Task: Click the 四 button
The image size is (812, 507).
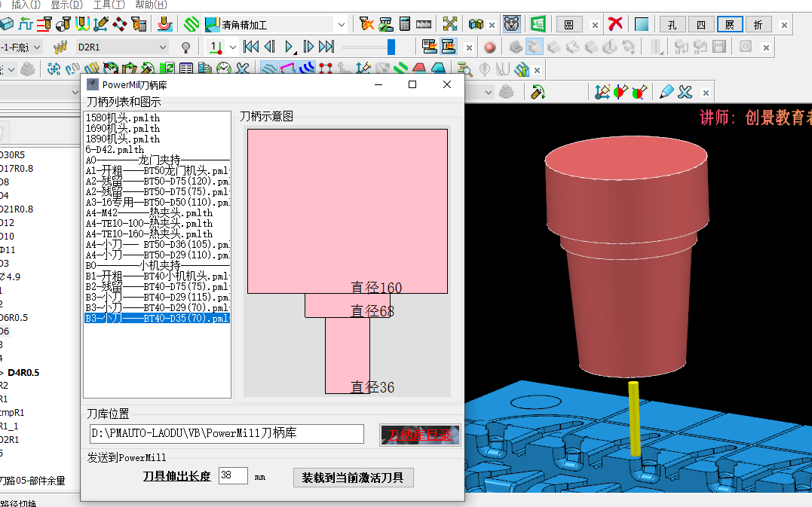Action: tap(701, 25)
